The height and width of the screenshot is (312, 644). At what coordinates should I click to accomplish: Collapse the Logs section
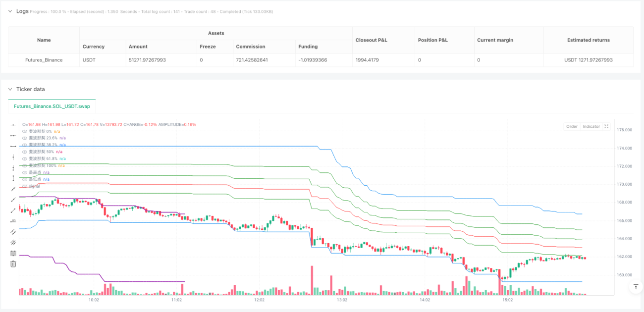[10, 10]
